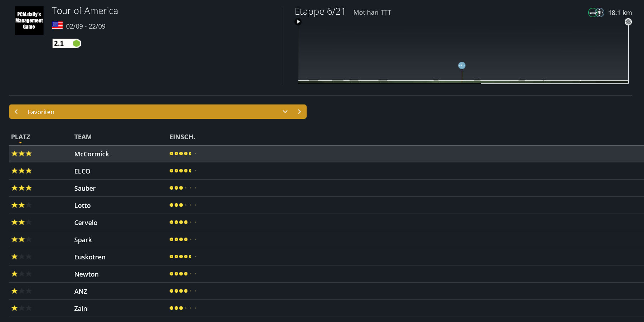The width and height of the screenshot is (644, 322).
Task: Sort the table by PLATZ column
Action: point(20,137)
